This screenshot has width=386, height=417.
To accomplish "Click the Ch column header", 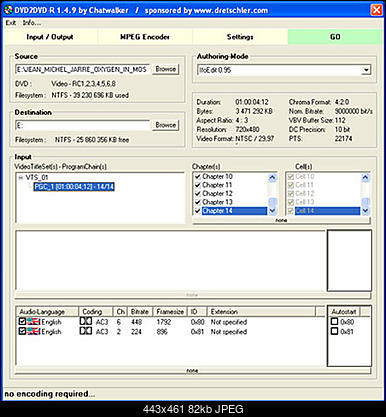I will (x=120, y=312).
